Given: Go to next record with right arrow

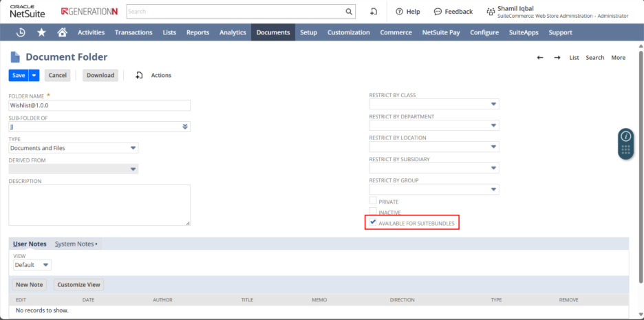Looking at the screenshot, I should (557, 58).
